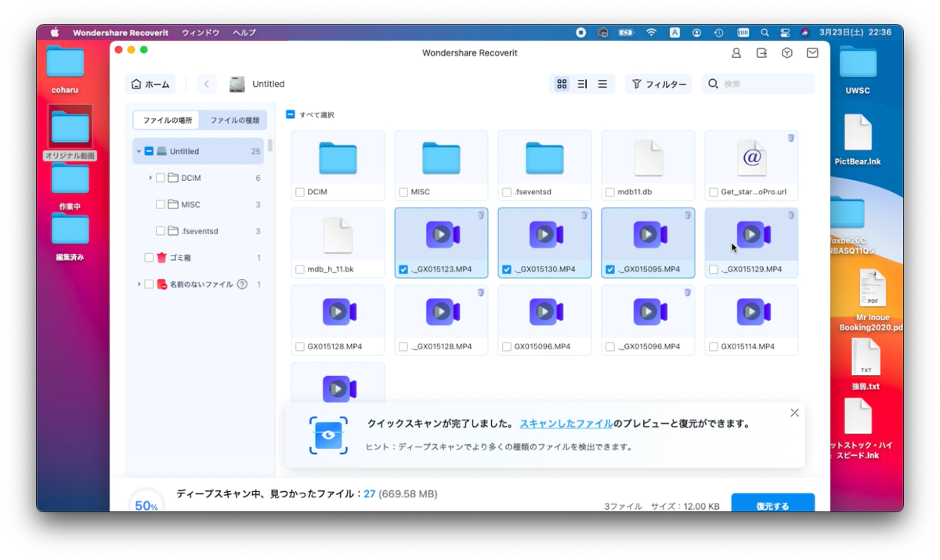940x560 pixels.
Task: Switch to detail list view icon
Action: click(x=582, y=84)
